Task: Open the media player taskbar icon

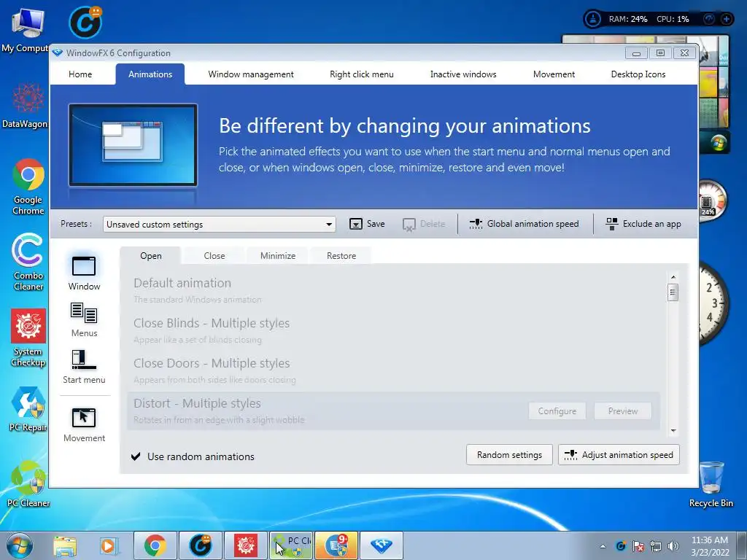Action: click(109, 545)
